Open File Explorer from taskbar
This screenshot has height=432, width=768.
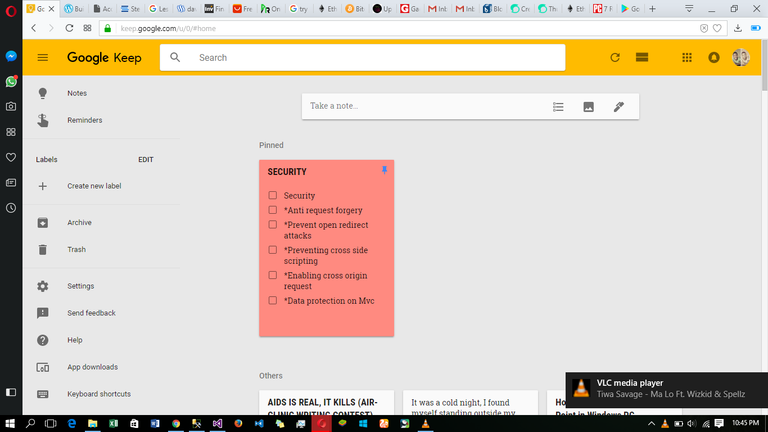93,424
